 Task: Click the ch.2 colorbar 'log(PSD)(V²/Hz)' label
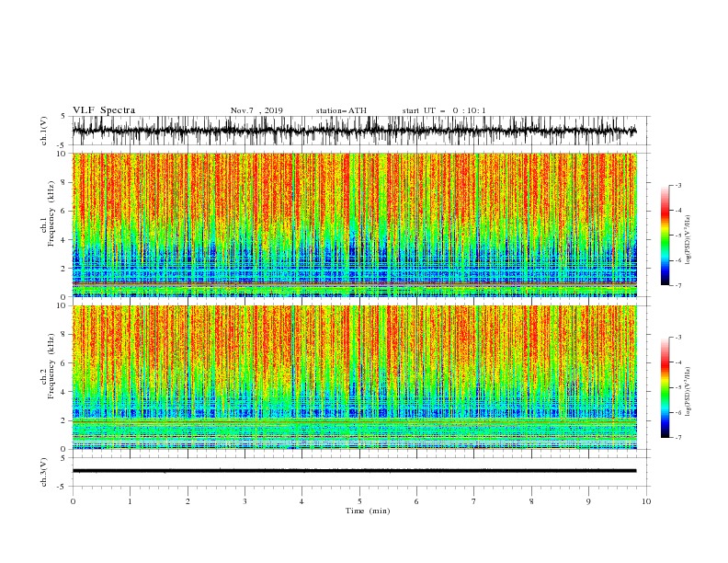click(688, 392)
